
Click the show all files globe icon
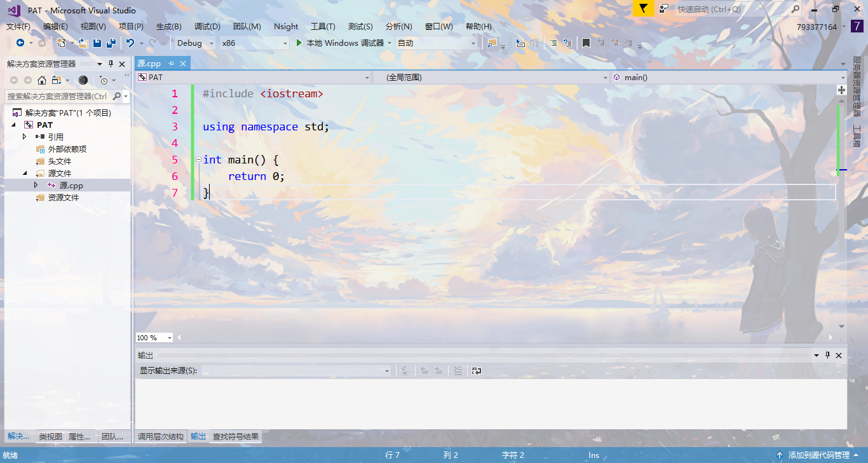(83, 80)
